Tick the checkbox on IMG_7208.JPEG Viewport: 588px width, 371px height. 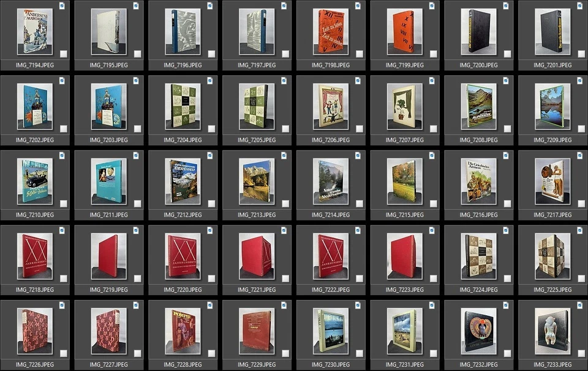point(507,129)
